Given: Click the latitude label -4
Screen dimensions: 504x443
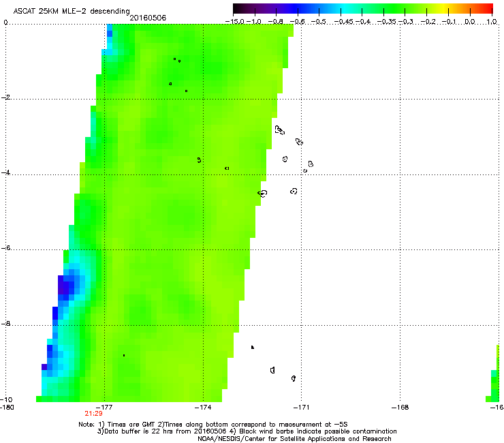Looking at the screenshot, I should click(x=5, y=172).
